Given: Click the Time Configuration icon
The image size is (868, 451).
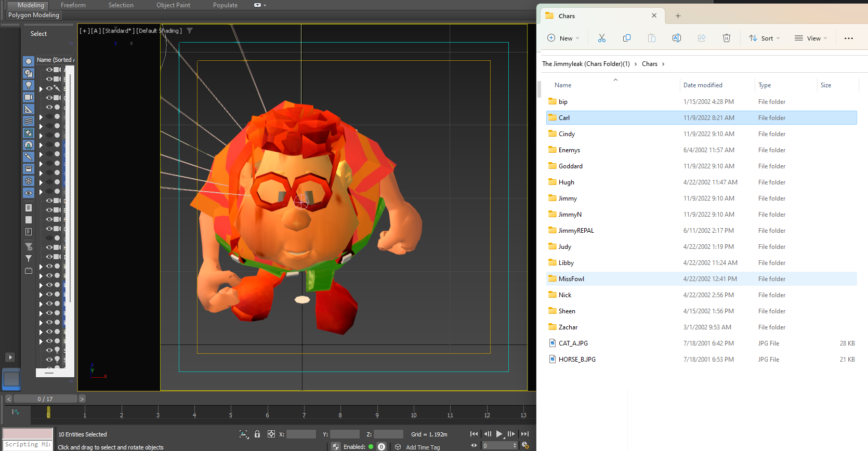Looking at the screenshot, I should click(525, 445).
